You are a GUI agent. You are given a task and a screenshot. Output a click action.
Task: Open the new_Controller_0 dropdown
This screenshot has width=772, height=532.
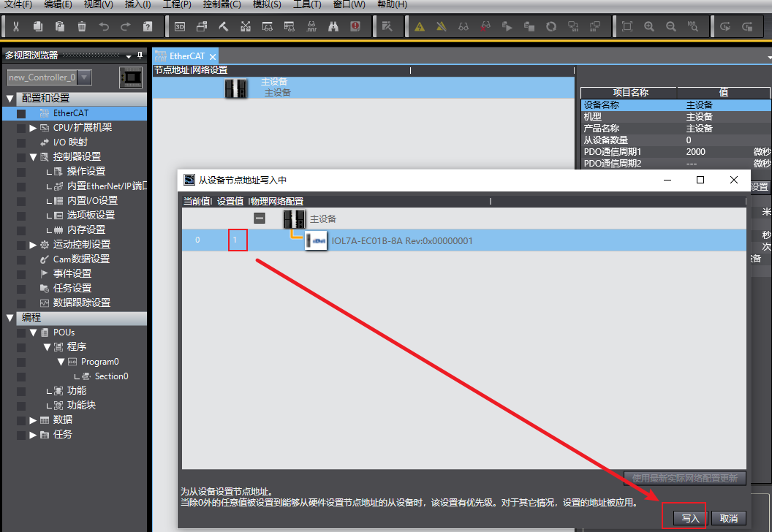85,77
